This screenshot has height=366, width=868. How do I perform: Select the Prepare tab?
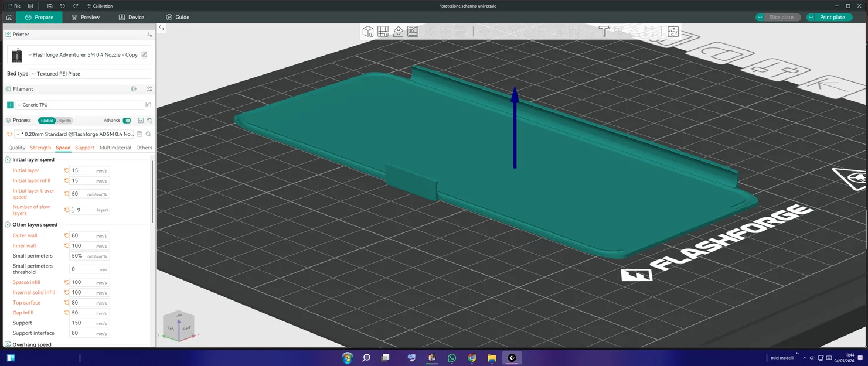(x=39, y=18)
